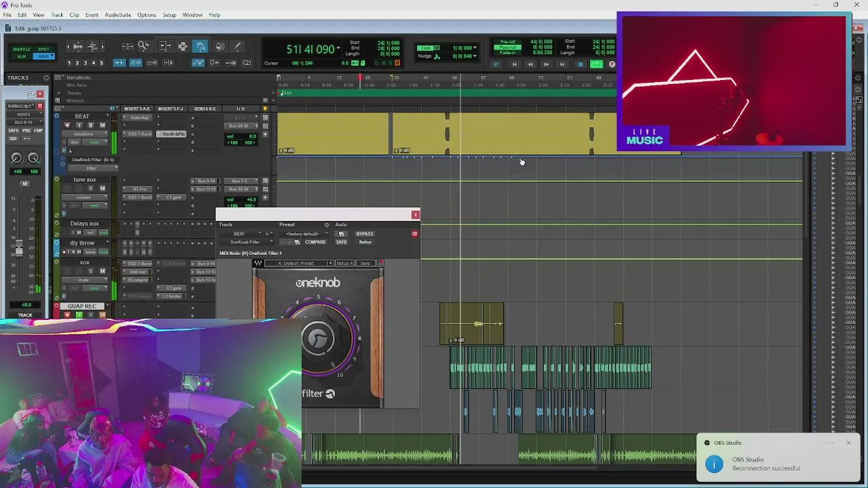This screenshot has height=488, width=868.
Task: Open the Nudge value dropdown
Action: click(475, 56)
